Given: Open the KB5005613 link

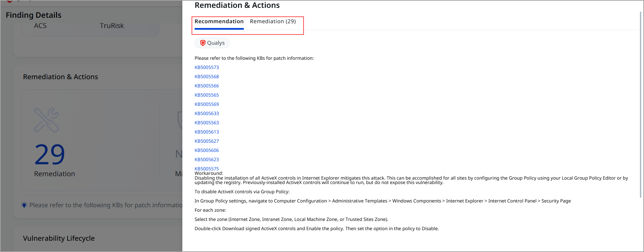Looking at the screenshot, I should 207,132.
